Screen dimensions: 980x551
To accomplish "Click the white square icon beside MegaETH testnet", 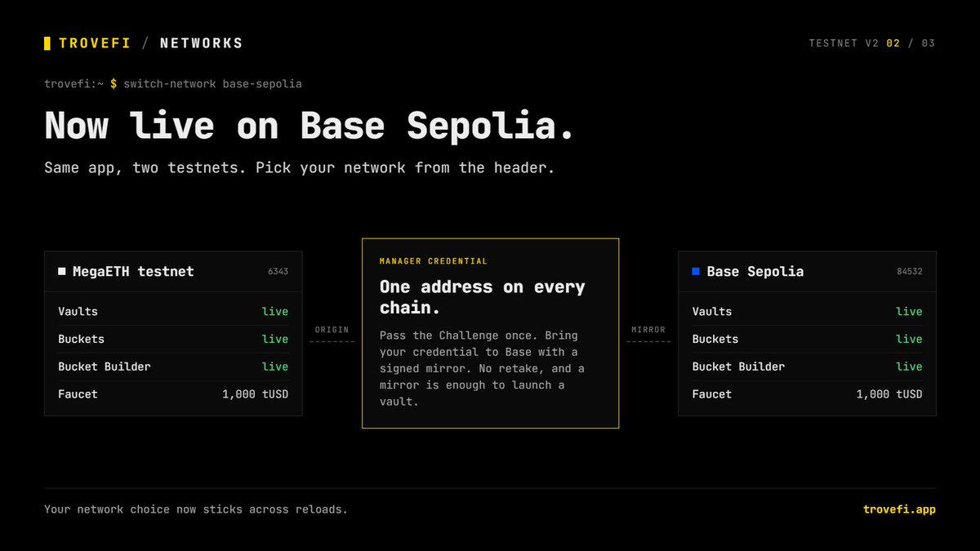I will coord(62,271).
